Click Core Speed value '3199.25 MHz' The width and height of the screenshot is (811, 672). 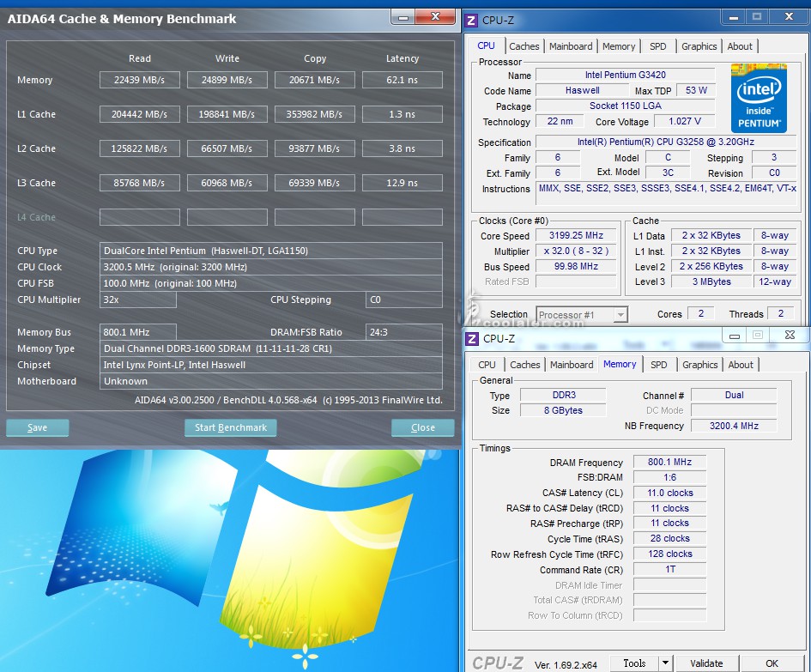coord(576,235)
